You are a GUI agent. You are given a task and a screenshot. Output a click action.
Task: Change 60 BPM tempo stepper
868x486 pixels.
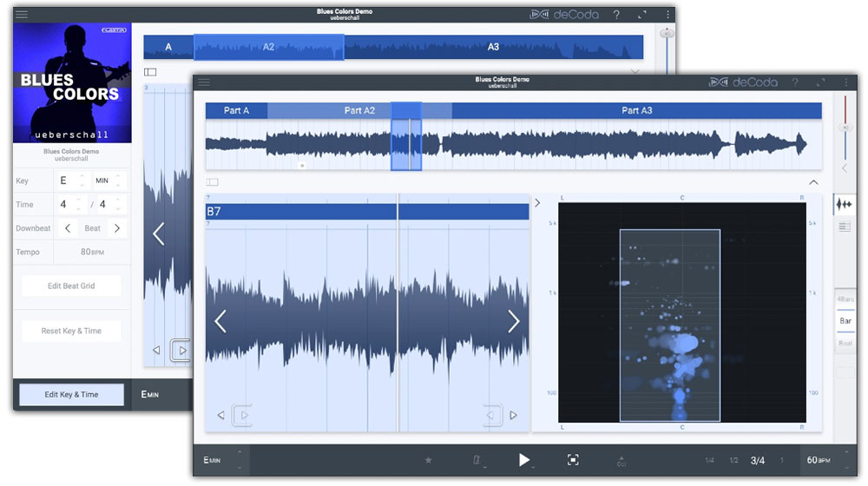coord(846,460)
